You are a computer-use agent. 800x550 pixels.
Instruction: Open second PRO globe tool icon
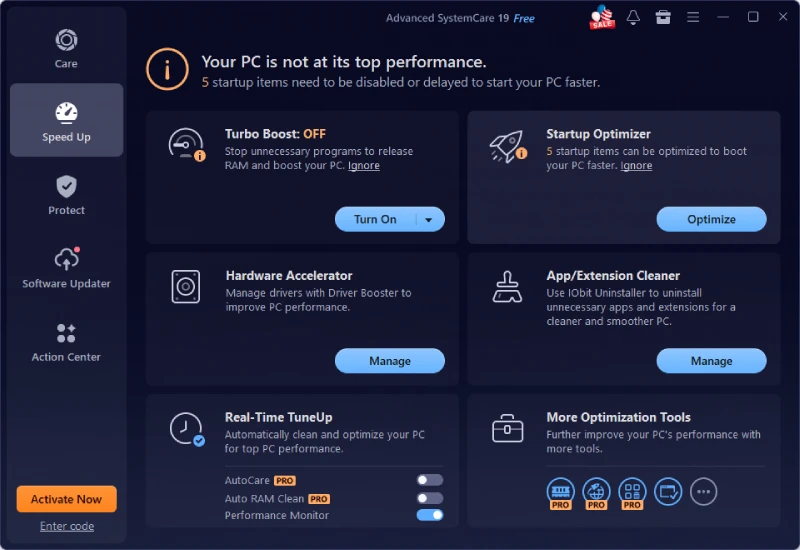[596, 493]
